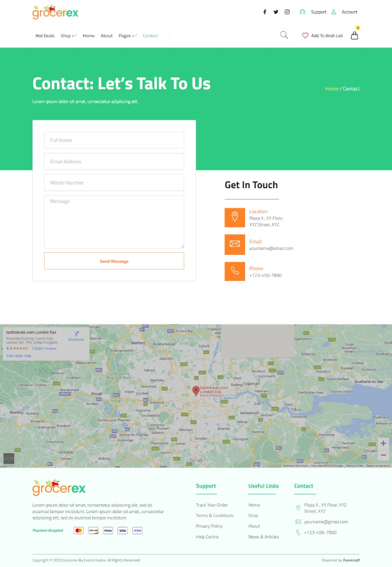Go to Home in navigation bar
This screenshot has width=392, height=567.
pos(89,36)
